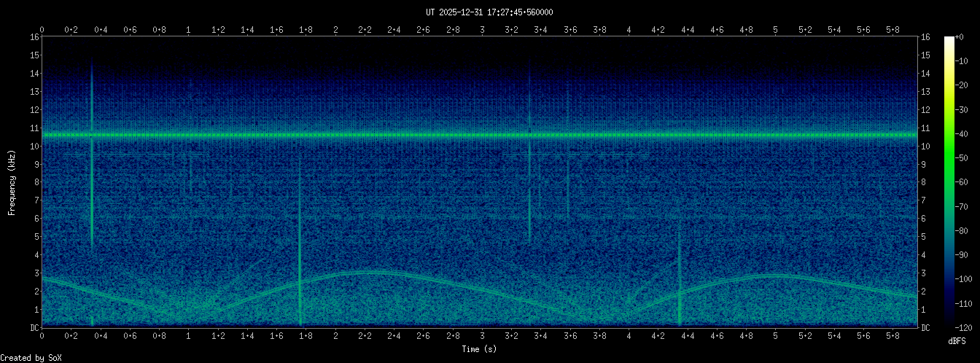The height and width of the screenshot is (363, 980).
Task: Click the dBFS label under the color bar
Action: point(957,340)
